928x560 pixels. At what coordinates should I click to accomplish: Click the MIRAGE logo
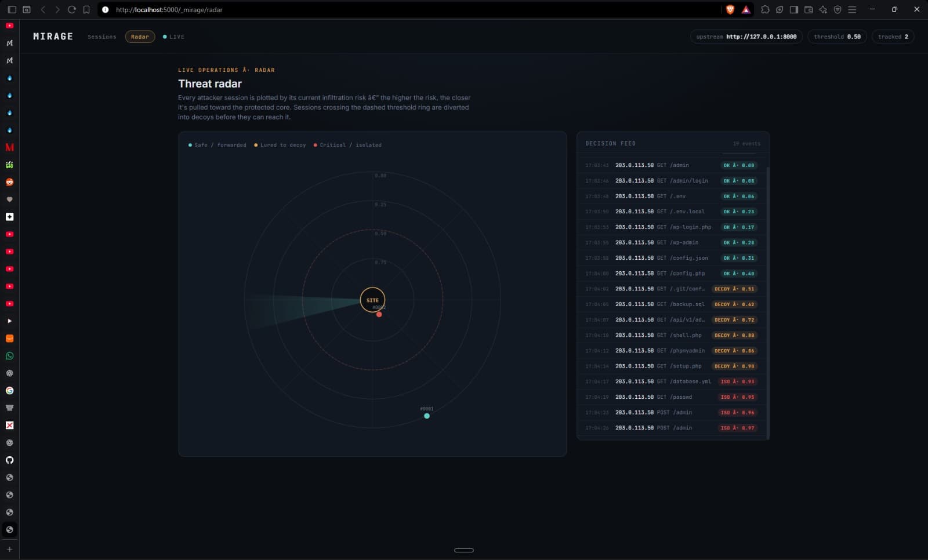pos(53,37)
